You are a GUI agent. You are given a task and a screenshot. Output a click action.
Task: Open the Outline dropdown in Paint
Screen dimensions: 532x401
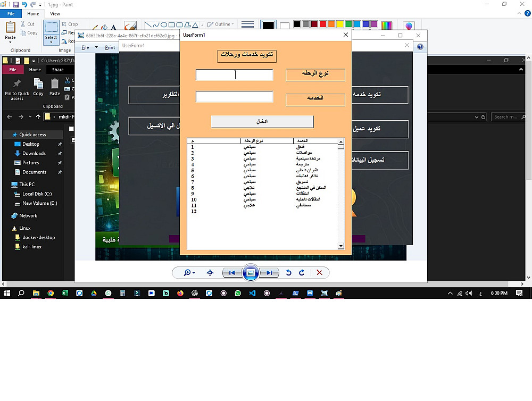click(x=221, y=24)
